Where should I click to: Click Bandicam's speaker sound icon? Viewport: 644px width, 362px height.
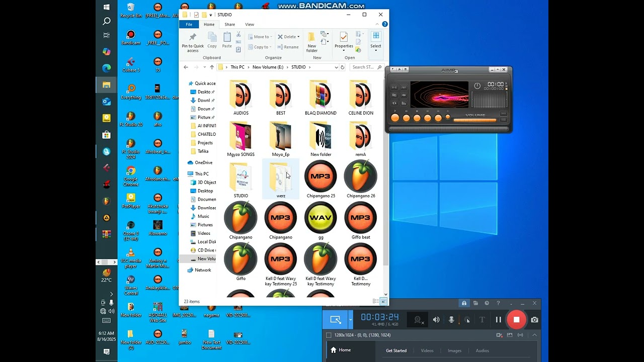[436, 319]
